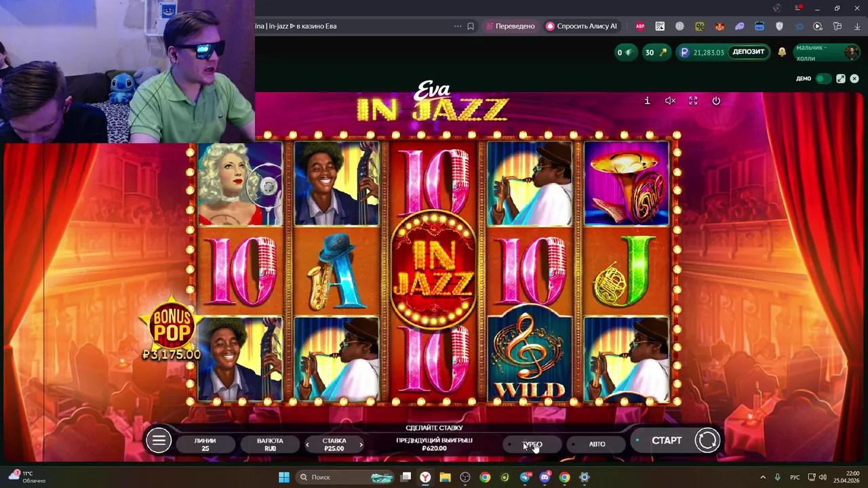Click the ДЕПОЗИТ button

[749, 52]
